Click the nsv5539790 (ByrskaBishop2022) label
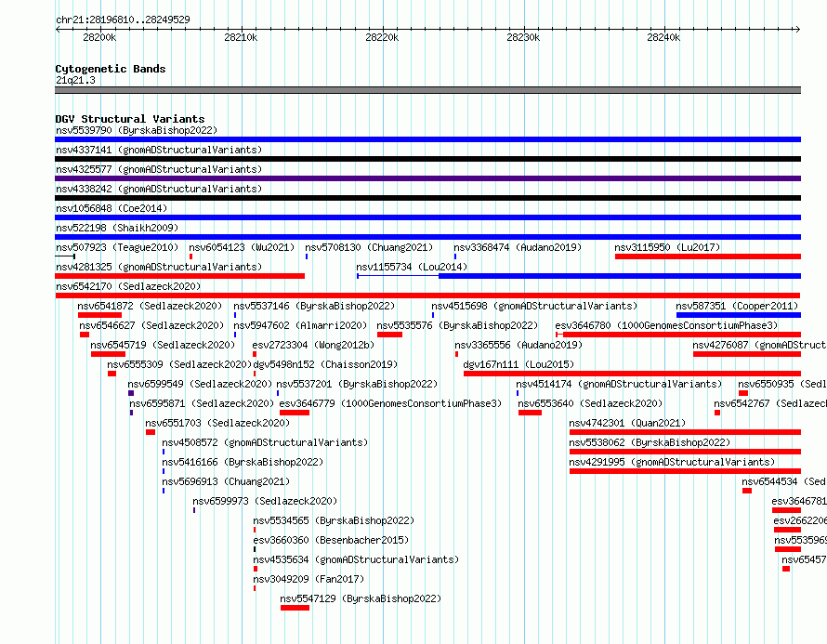The image size is (827, 644). 137,130
